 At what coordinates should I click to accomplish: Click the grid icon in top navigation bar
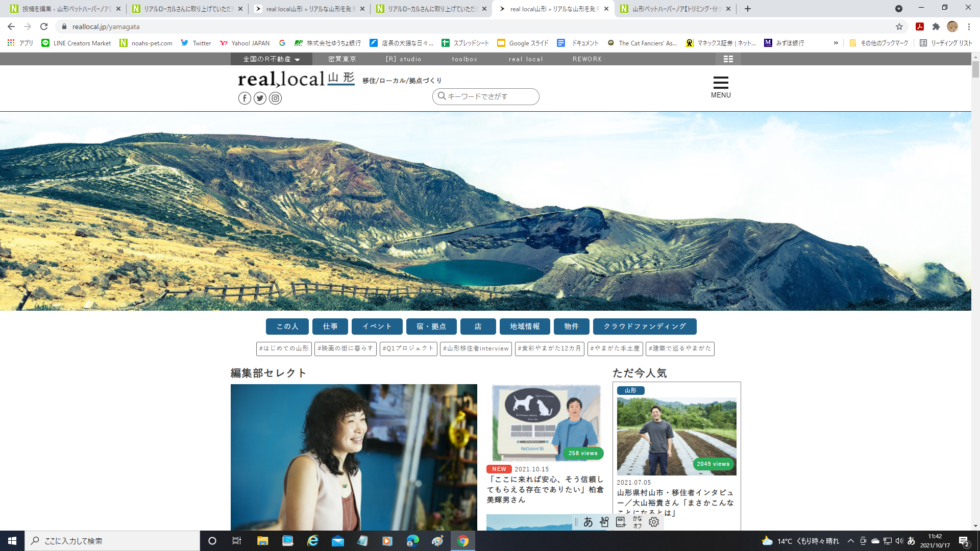coord(728,59)
